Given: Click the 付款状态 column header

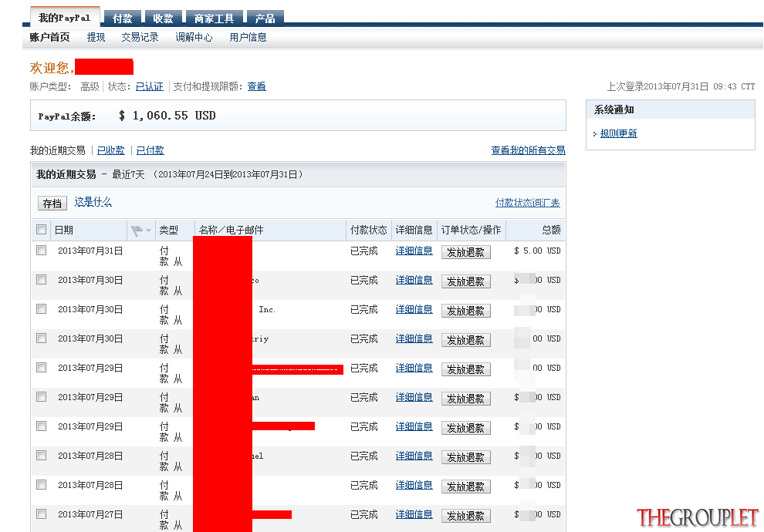Looking at the screenshot, I should coord(368,231).
